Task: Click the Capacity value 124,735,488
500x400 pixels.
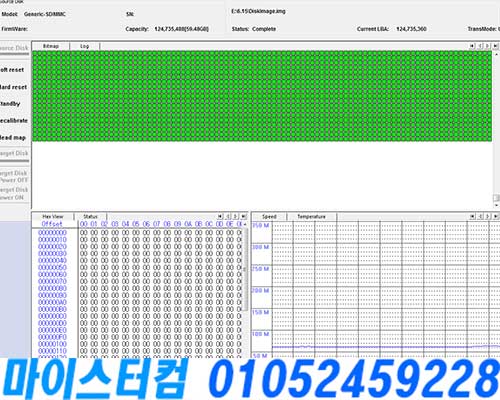Action: pos(181,29)
